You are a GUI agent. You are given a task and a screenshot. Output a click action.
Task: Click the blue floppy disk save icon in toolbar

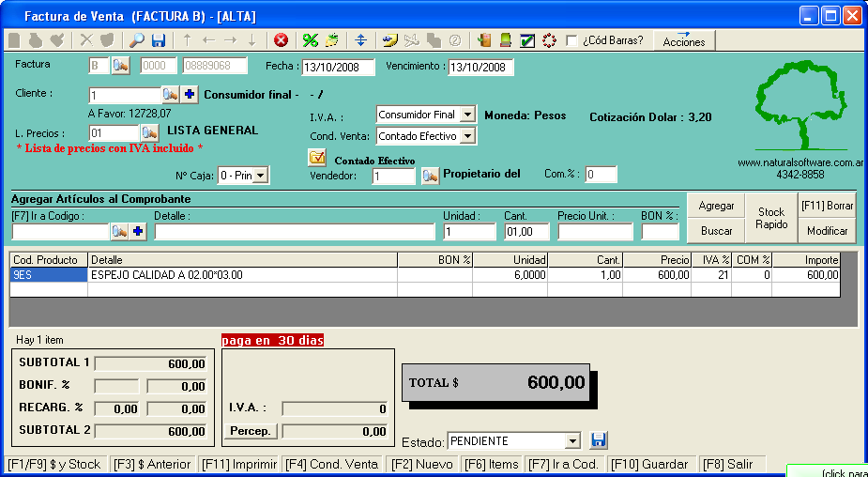coord(159,40)
